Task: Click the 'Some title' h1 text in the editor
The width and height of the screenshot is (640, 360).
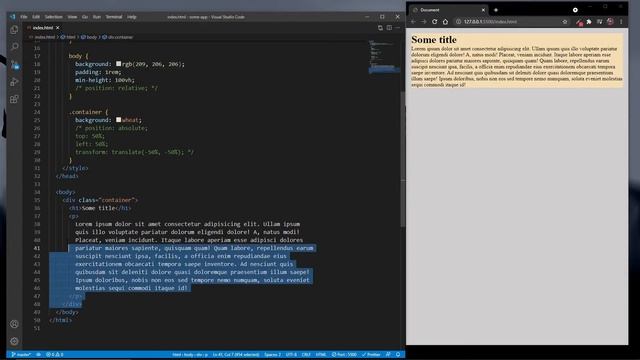Action: tap(98, 208)
